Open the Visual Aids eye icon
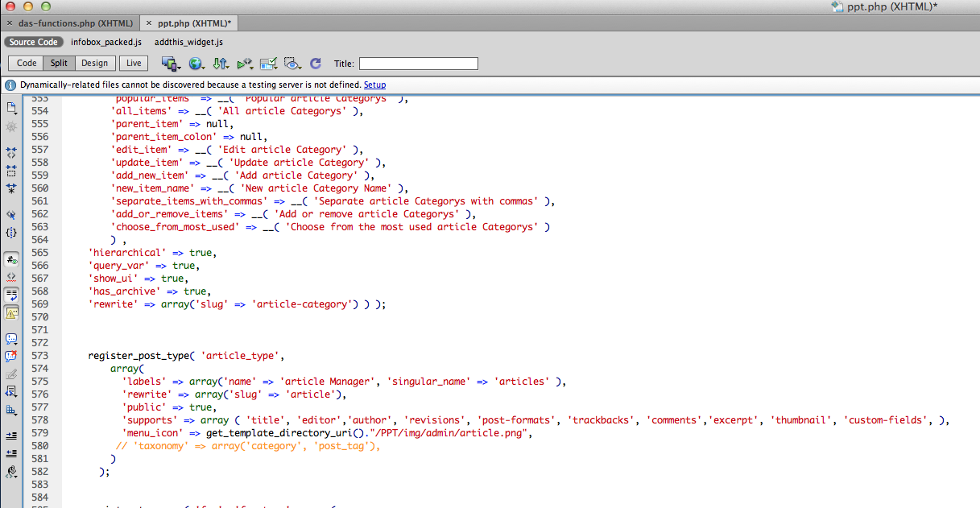 (292, 64)
